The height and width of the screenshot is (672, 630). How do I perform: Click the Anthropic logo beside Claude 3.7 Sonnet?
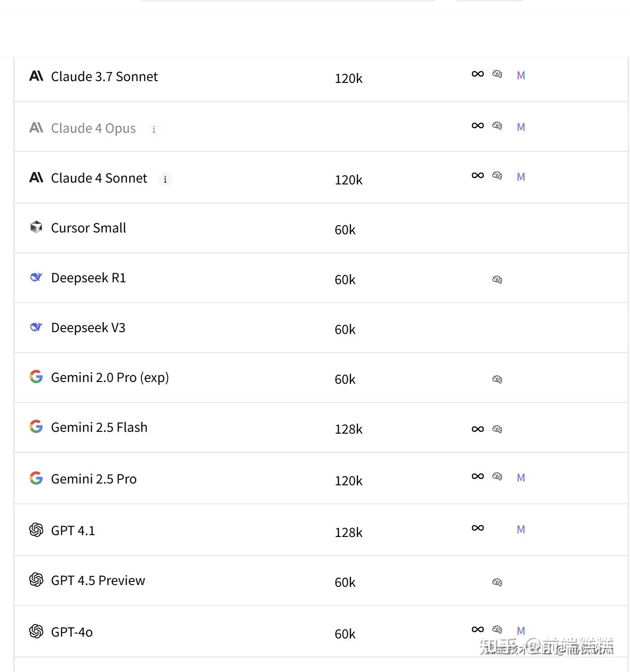click(x=36, y=76)
